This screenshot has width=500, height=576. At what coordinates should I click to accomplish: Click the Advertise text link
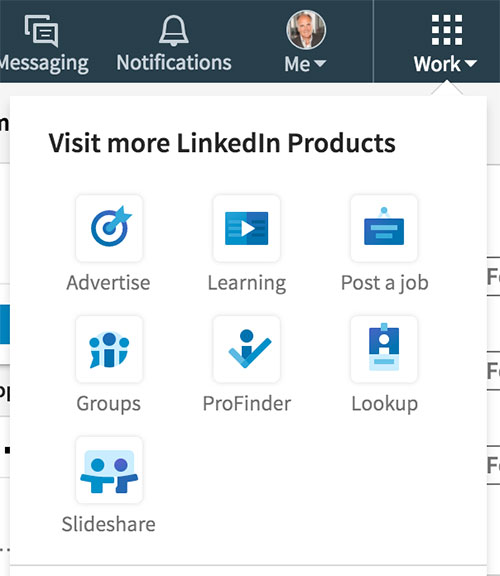tap(108, 283)
